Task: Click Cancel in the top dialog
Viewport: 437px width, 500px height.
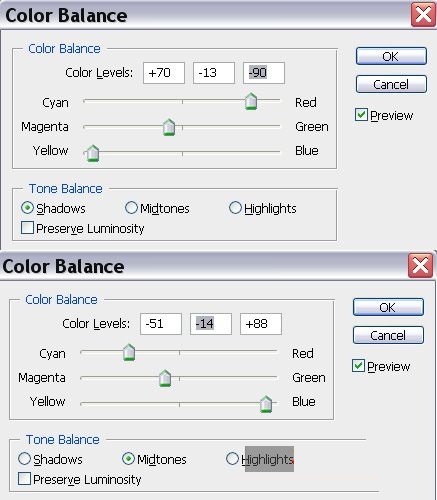Action: click(391, 84)
